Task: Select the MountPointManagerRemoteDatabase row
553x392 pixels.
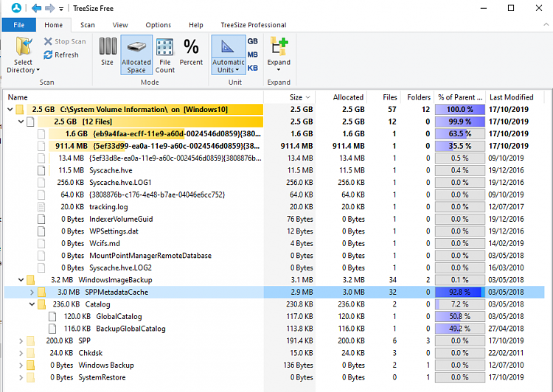Action: point(274,256)
